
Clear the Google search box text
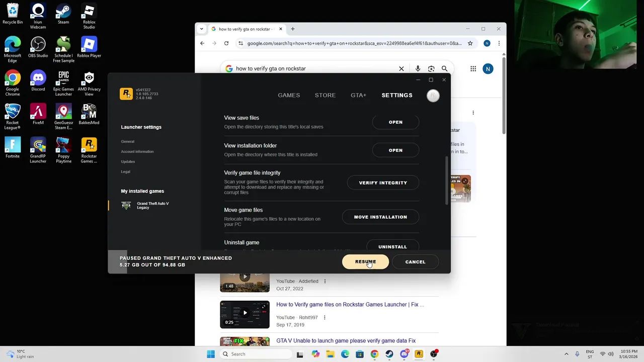click(401, 68)
